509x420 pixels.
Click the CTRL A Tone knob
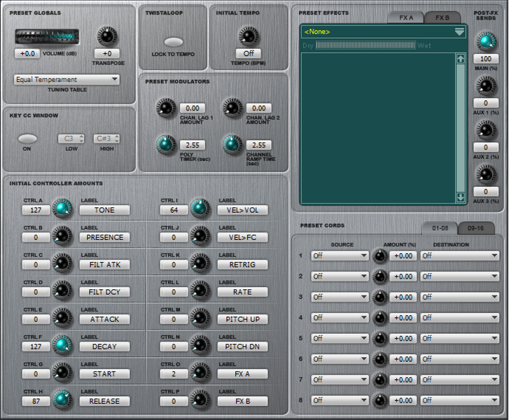point(62,209)
